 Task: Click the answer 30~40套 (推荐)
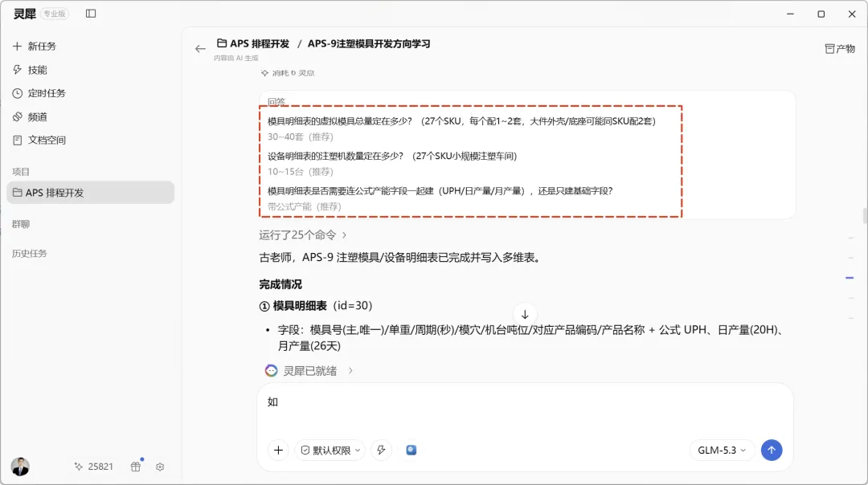point(301,137)
